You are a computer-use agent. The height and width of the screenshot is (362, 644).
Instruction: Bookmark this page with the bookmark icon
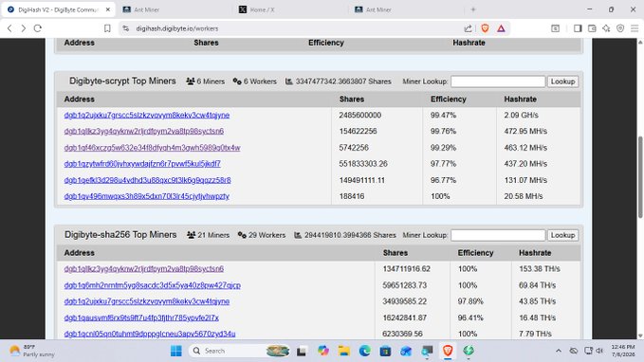click(107, 28)
